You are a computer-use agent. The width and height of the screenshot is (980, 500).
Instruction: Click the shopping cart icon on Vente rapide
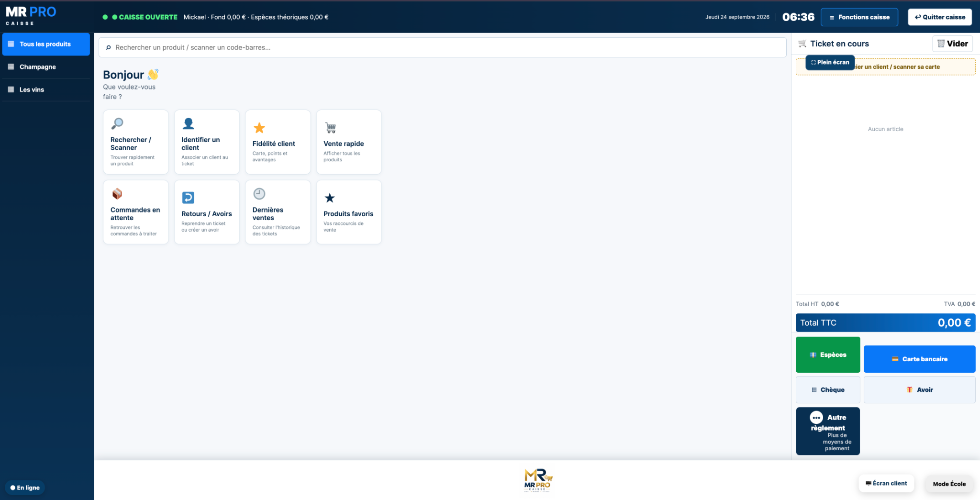[331, 128]
